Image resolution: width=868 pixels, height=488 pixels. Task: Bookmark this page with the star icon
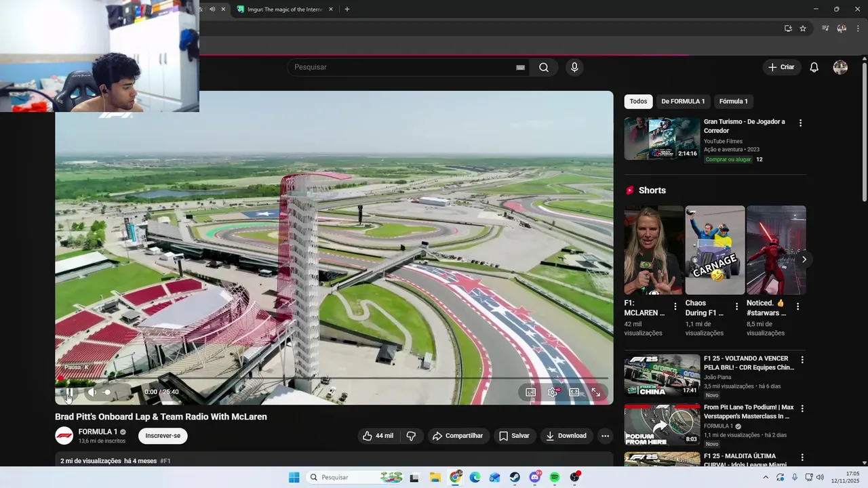coord(803,28)
